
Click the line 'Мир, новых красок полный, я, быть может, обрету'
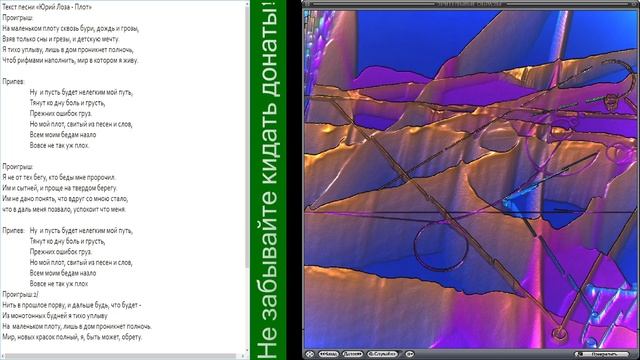click(72, 337)
